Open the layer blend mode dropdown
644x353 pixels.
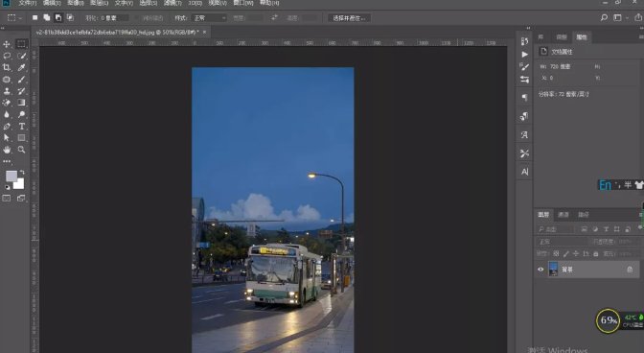pyautogui.click(x=561, y=242)
